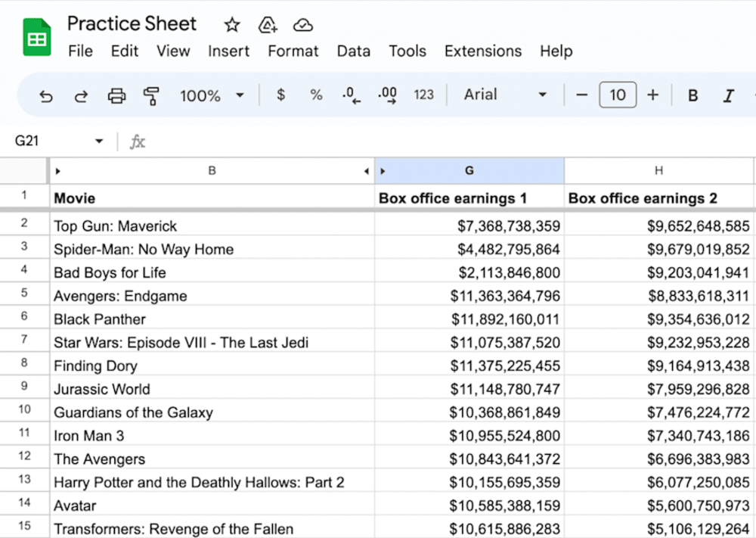Star the Practice Sheet document
This screenshot has height=538, width=756.
point(232,25)
